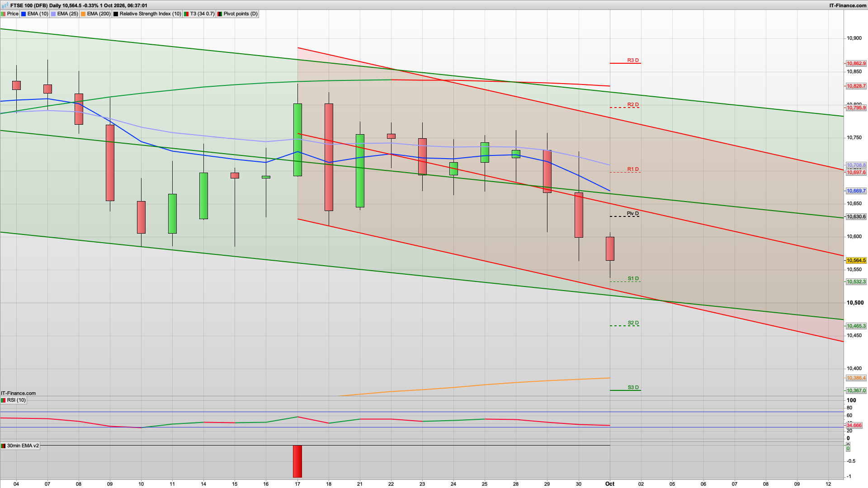Select the Pivot points (D) legend item
This screenshot has width=868, height=488.
[x=237, y=14]
